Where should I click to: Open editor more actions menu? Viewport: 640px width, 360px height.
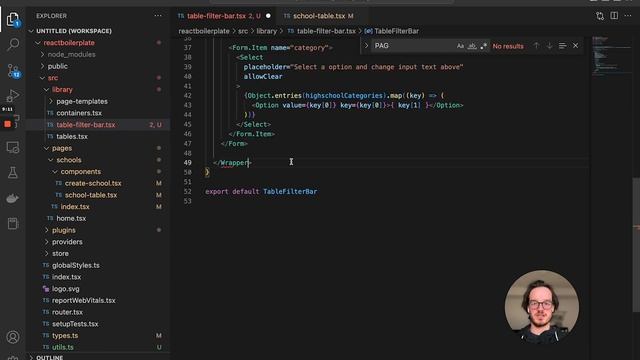tap(628, 16)
